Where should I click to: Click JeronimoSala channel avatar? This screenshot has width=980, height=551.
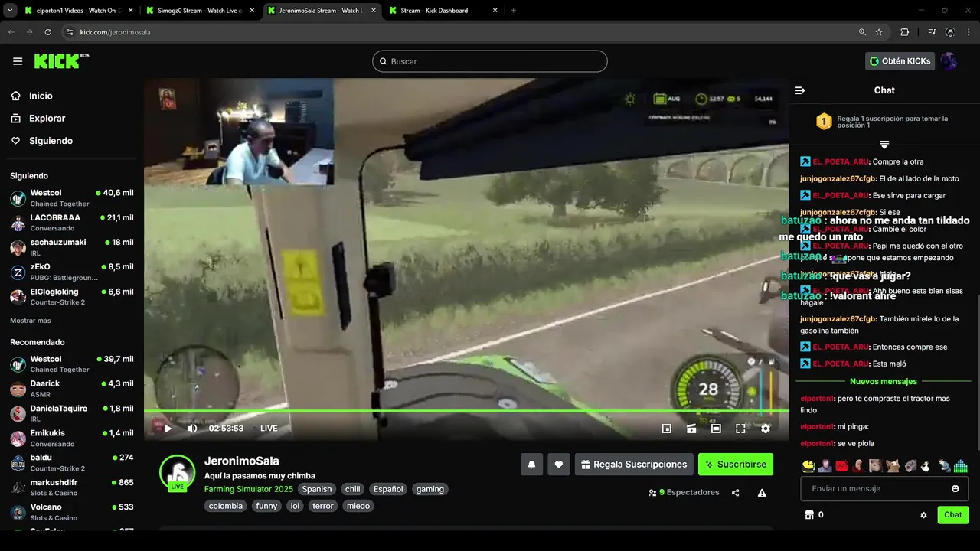click(177, 472)
